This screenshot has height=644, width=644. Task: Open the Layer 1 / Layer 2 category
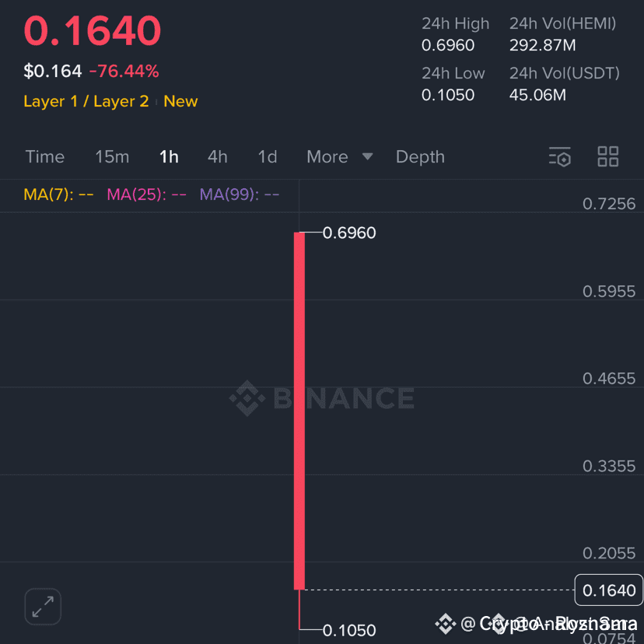[x=86, y=101]
